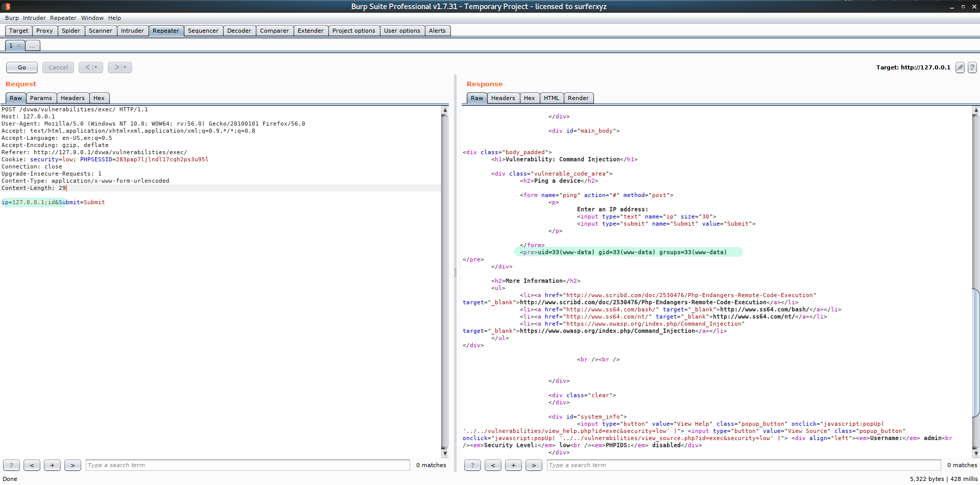Select Repeater tab number 1
Viewport: 980px width, 485px height.
click(x=11, y=46)
